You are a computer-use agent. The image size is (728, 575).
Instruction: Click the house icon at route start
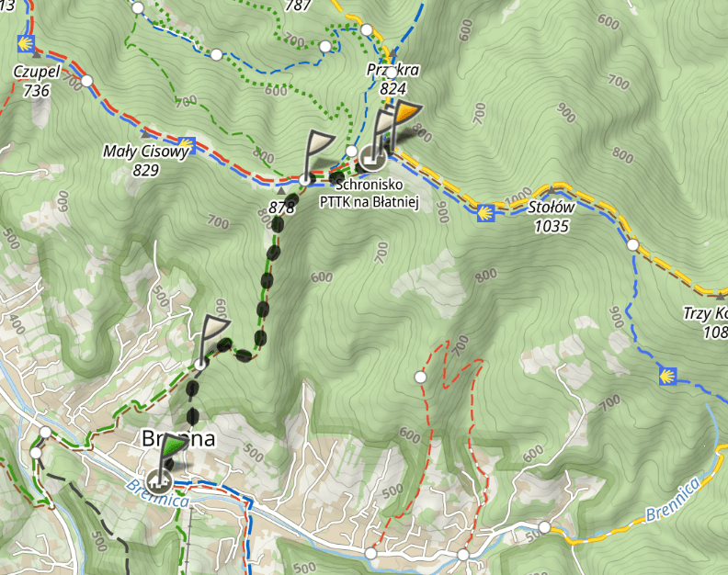coord(159,481)
